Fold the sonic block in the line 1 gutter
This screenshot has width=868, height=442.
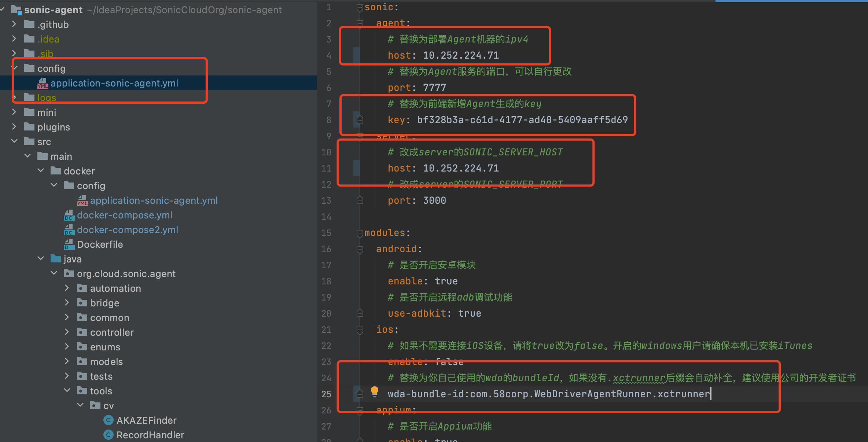tap(360, 7)
